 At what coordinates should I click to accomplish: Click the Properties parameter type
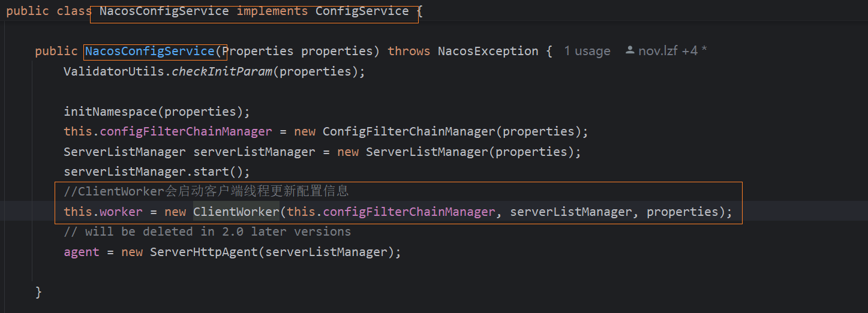coord(258,51)
